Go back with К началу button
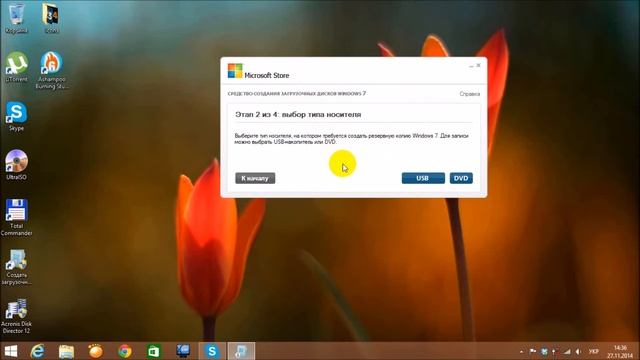 pyautogui.click(x=255, y=178)
